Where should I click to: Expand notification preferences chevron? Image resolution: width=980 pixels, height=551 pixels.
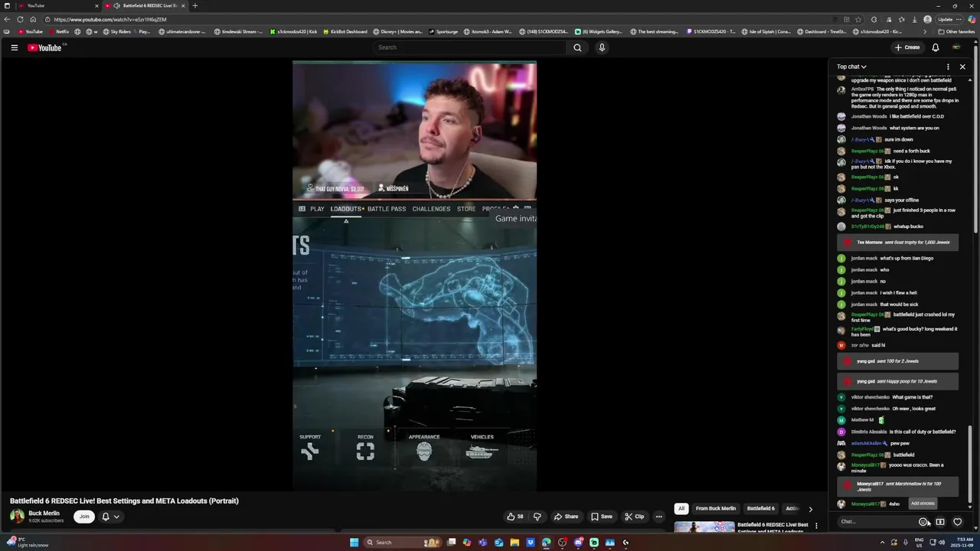pyautogui.click(x=116, y=517)
